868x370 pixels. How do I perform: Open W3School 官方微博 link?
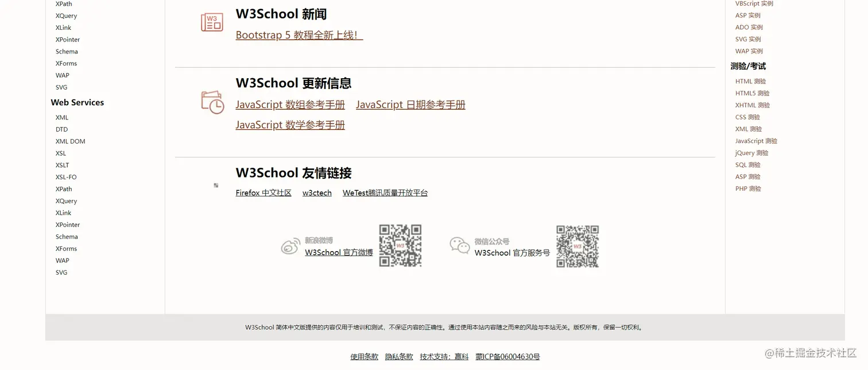tap(339, 252)
